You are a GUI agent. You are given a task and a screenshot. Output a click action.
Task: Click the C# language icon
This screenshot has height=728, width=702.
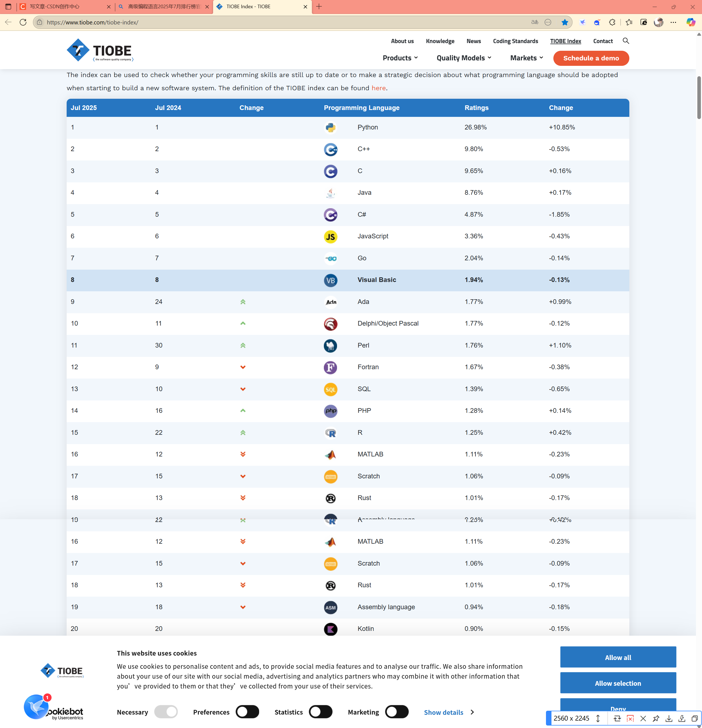(x=330, y=215)
